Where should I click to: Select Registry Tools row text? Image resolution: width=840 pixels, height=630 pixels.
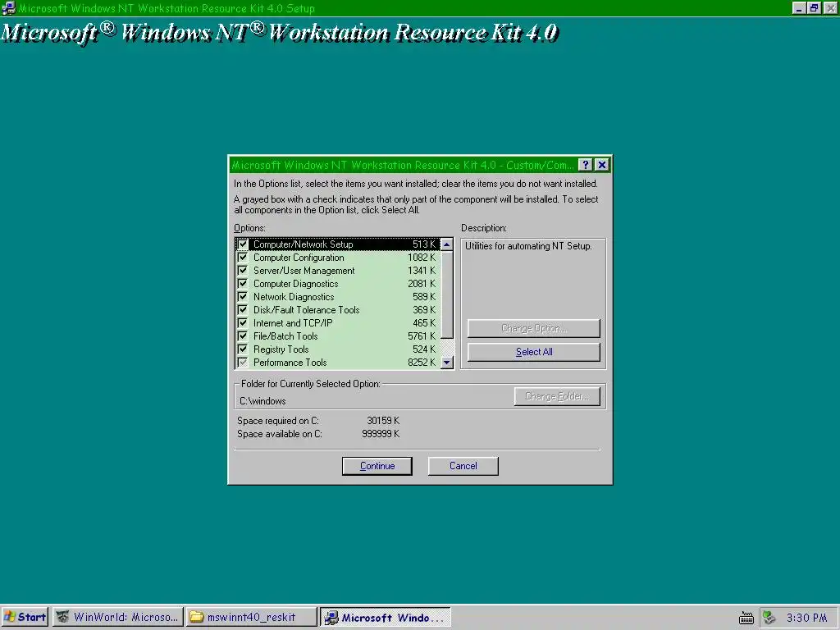pos(281,349)
